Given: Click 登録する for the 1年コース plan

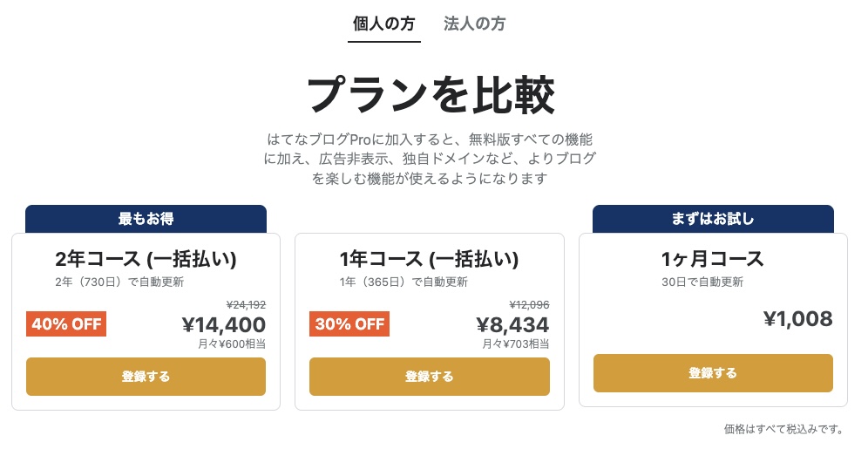Looking at the screenshot, I should click(x=429, y=377).
